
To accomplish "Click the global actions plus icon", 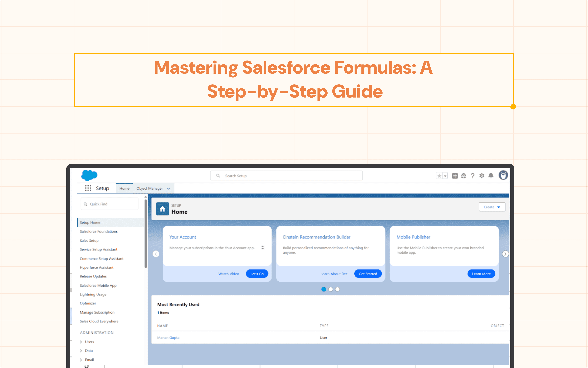I will [x=455, y=176].
